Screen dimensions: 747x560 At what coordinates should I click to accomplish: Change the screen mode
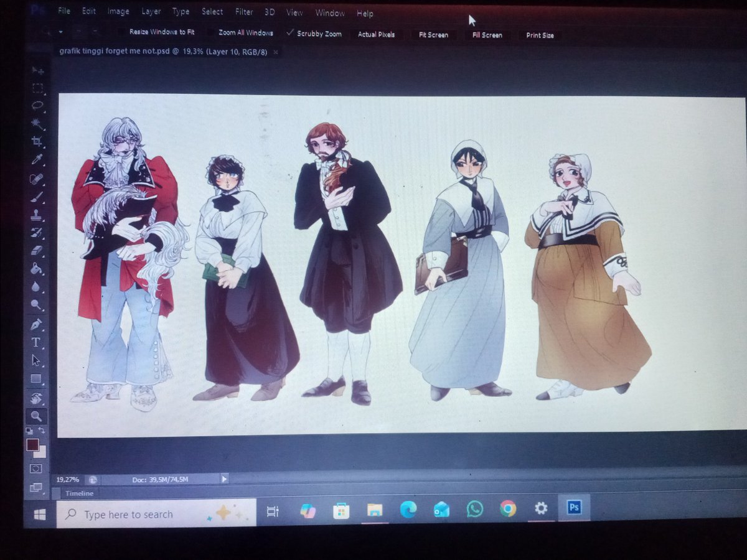pyautogui.click(x=36, y=487)
